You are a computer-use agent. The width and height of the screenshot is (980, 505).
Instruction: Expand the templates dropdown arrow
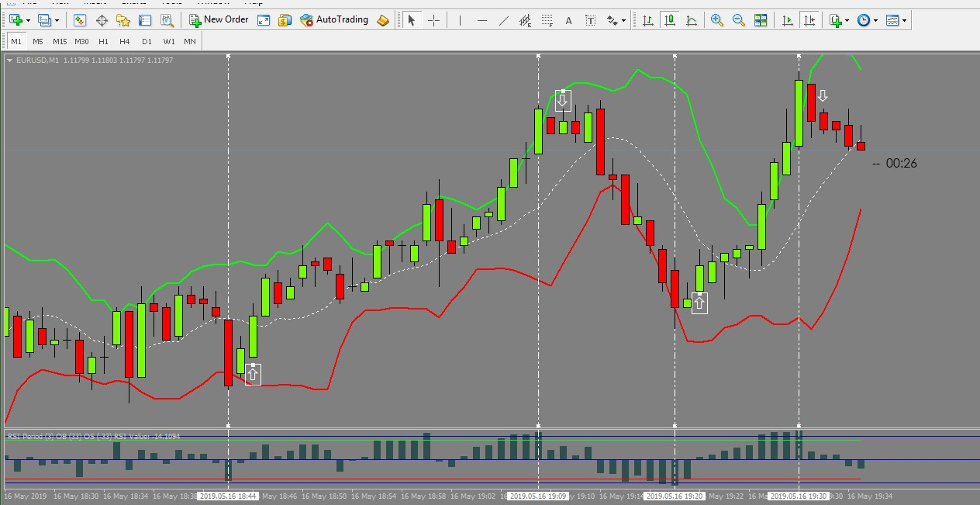(x=904, y=21)
